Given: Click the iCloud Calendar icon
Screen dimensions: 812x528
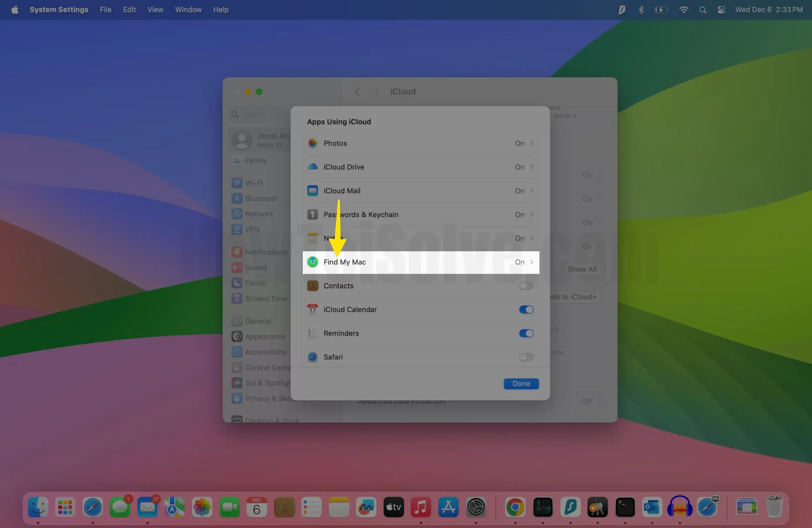Looking at the screenshot, I should (x=312, y=310).
